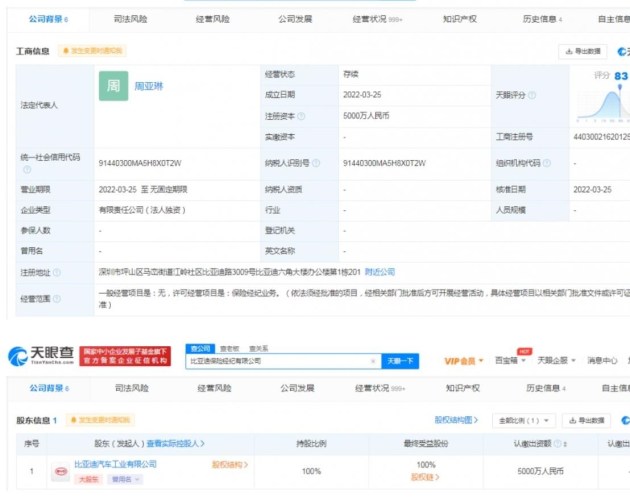Screen dimensions: 630x498
Task: Open 经营状况 tab above 股东信息
Action: tap(380, 388)
